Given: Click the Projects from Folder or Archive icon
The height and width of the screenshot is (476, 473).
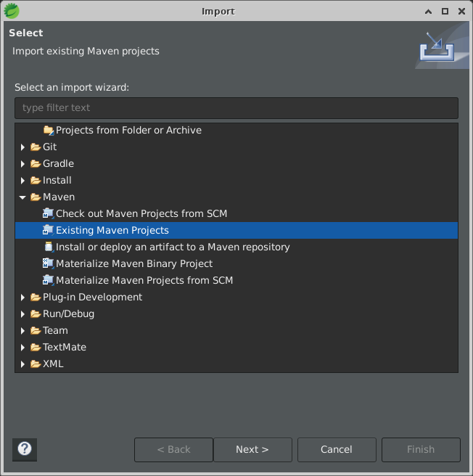Looking at the screenshot, I should click(x=49, y=130).
